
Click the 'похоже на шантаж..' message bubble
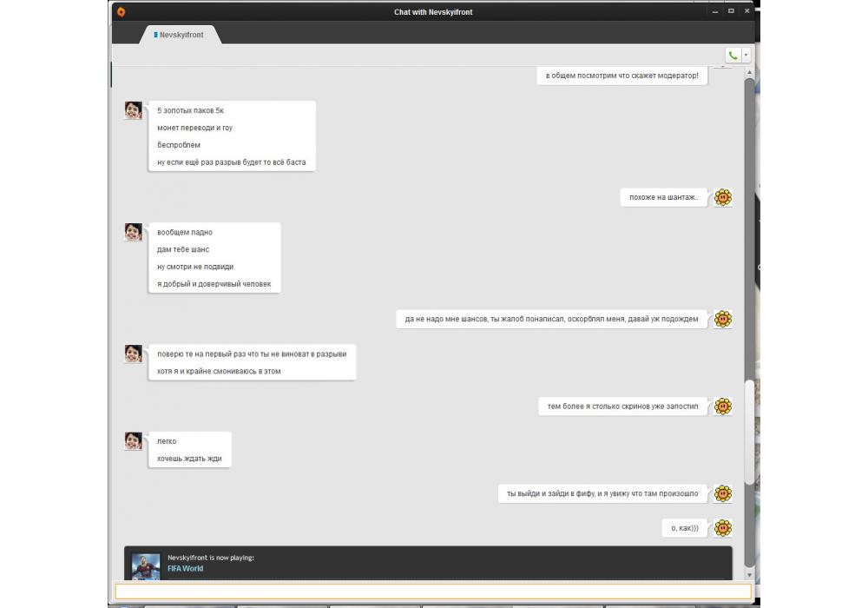pos(664,197)
